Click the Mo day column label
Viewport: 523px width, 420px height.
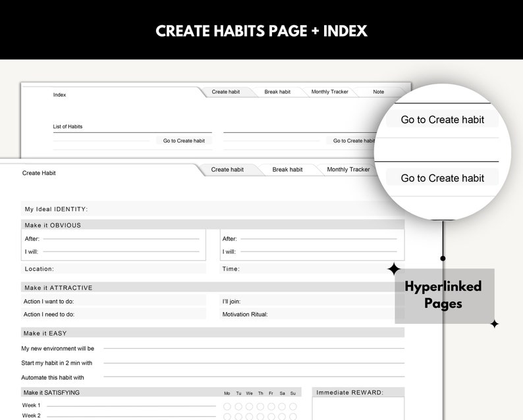(227, 393)
